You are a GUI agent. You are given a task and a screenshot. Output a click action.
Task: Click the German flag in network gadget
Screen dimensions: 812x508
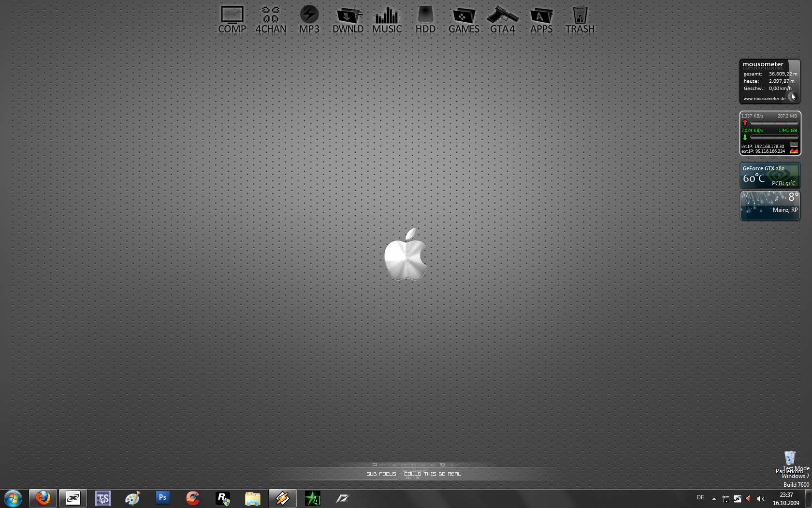point(794,150)
